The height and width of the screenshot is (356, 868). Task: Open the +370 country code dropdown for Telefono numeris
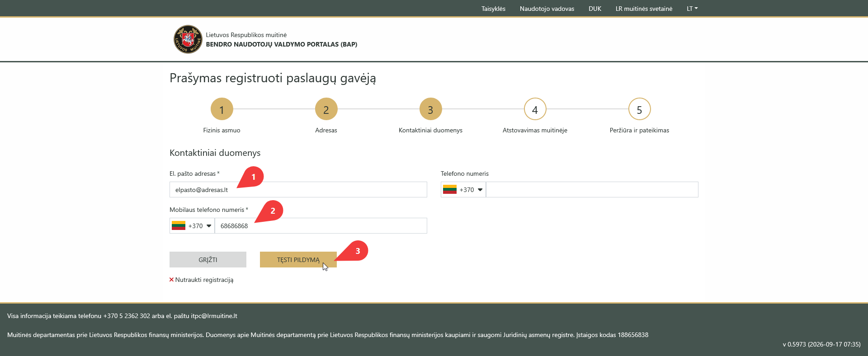[x=463, y=190]
